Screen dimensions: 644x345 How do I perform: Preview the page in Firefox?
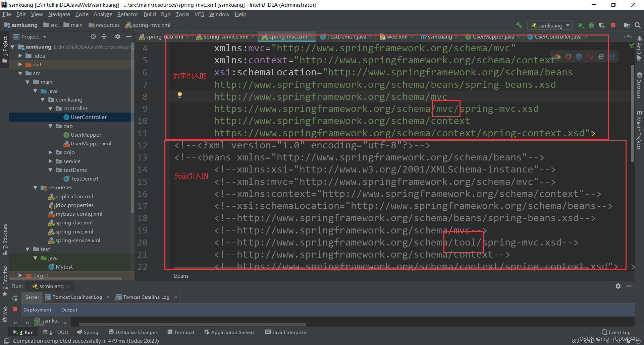click(x=568, y=56)
